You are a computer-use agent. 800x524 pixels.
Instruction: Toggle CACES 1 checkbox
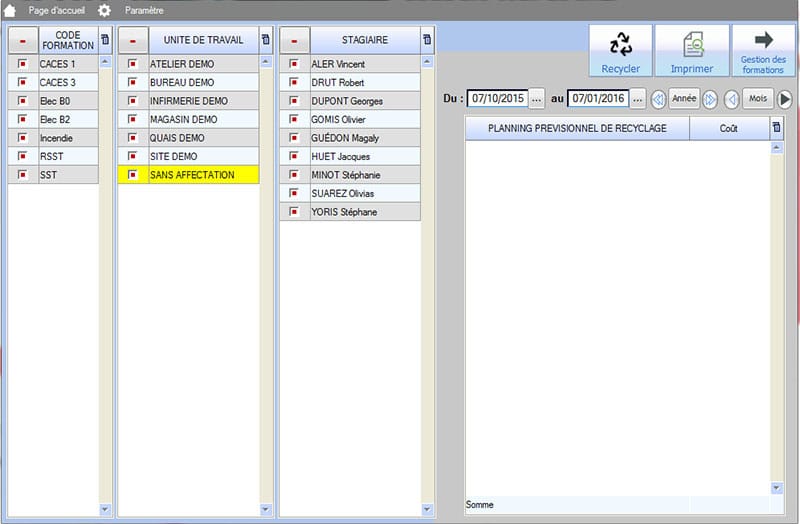tap(22, 64)
